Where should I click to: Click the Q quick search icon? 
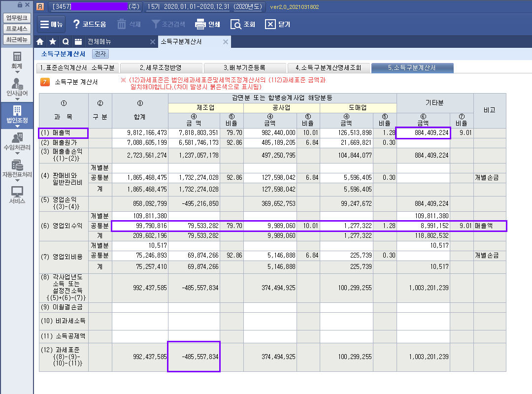65,42
